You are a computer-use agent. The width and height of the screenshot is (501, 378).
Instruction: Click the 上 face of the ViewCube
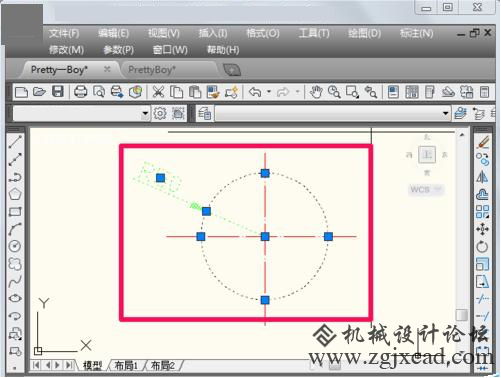(427, 154)
